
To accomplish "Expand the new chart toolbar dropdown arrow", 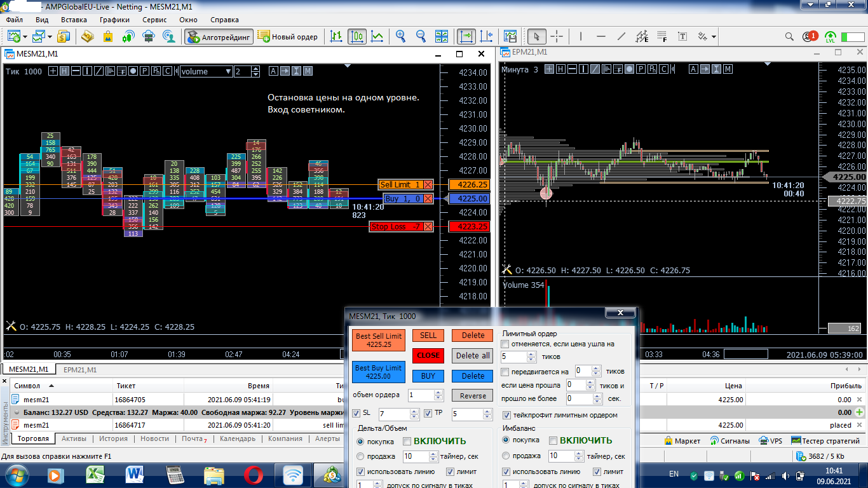I will click(24, 37).
